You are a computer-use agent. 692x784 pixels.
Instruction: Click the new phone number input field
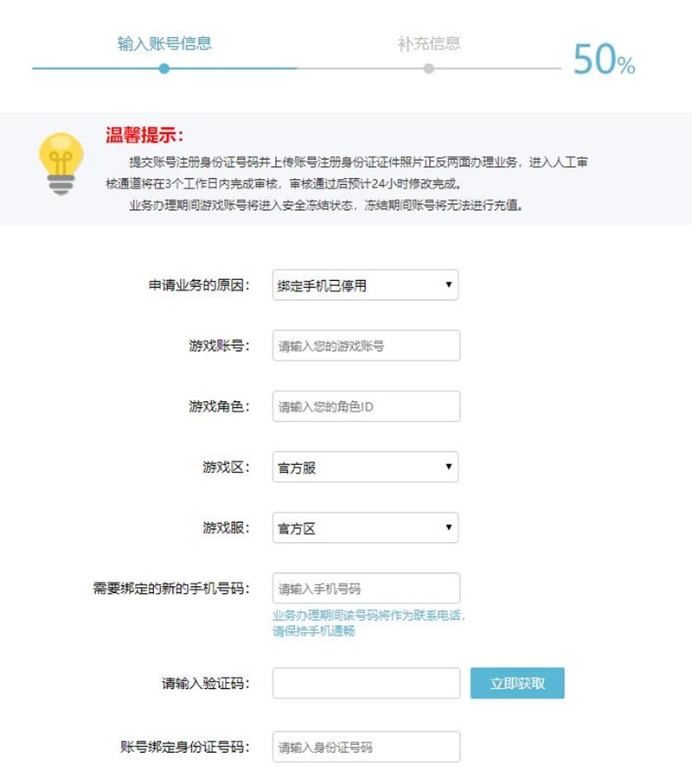366,589
